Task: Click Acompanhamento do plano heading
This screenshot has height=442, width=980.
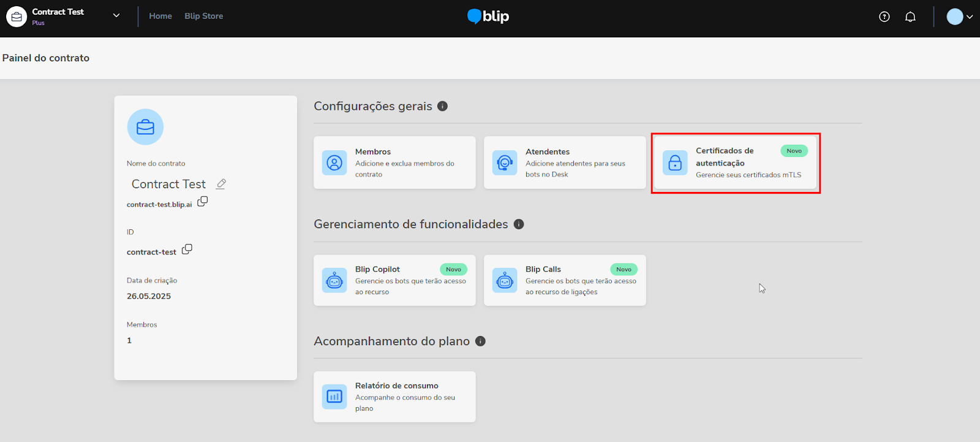Action: tap(392, 341)
